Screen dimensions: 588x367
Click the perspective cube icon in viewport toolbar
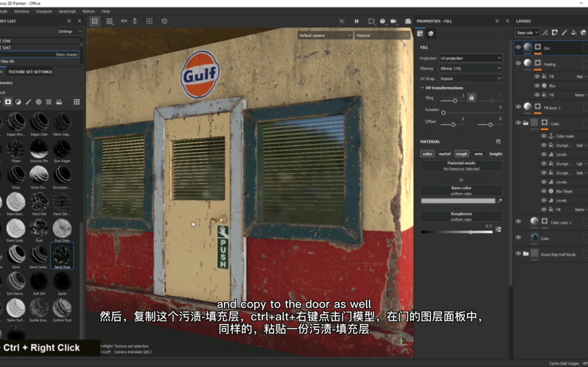coord(382,21)
